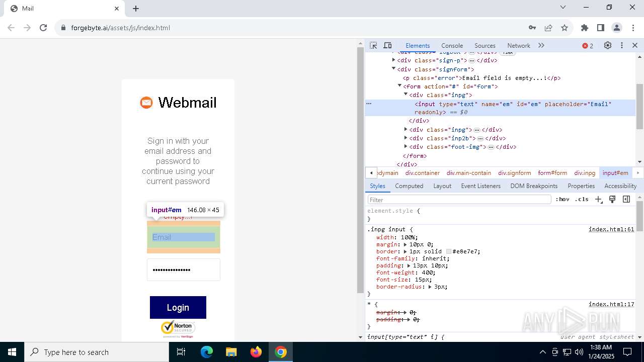This screenshot has height=362, width=644.
Task: Expand the div class inp2b node
Action: (406, 138)
